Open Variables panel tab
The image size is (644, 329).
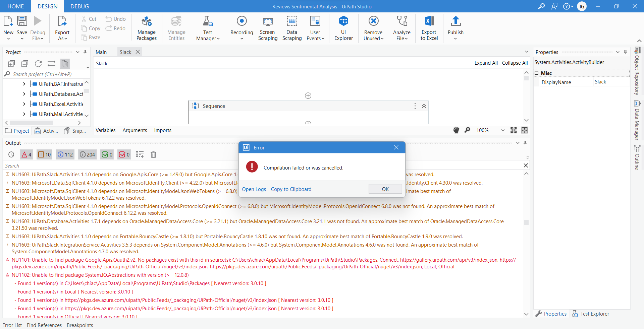[105, 130]
